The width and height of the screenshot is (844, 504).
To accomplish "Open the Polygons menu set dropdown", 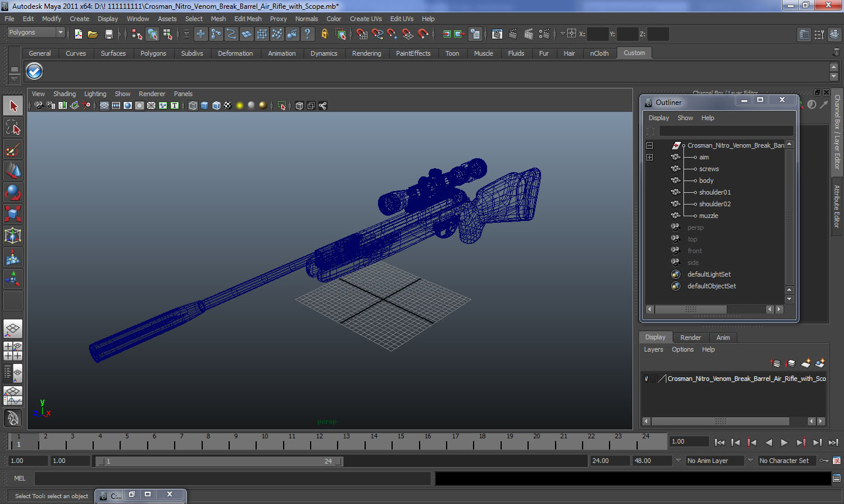I will 36,33.
